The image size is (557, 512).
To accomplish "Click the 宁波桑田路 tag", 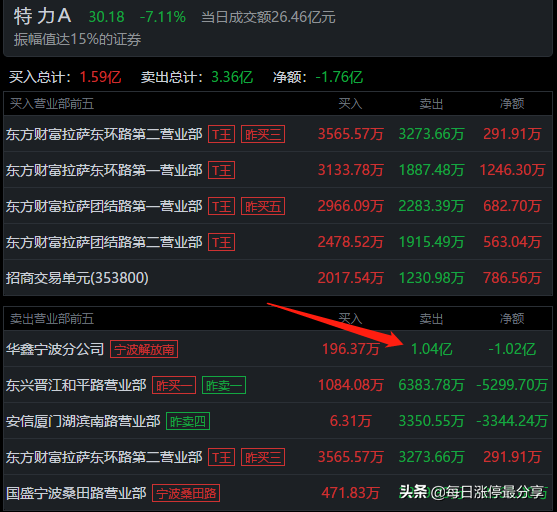I will coord(186,493).
